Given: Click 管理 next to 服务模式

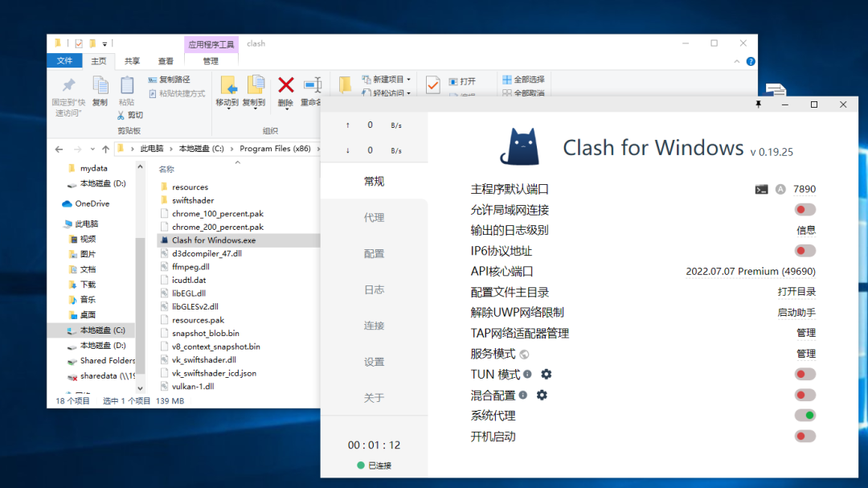Looking at the screenshot, I should 806,354.
